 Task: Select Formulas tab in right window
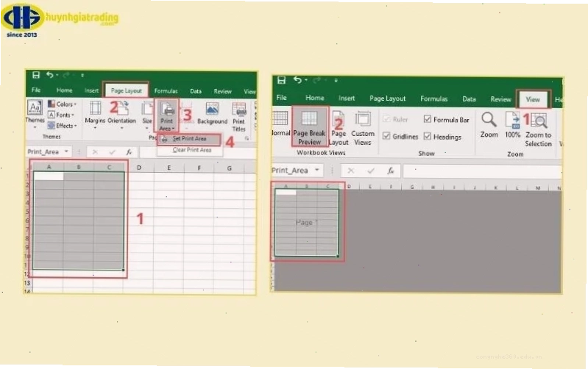tap(434, 99)
